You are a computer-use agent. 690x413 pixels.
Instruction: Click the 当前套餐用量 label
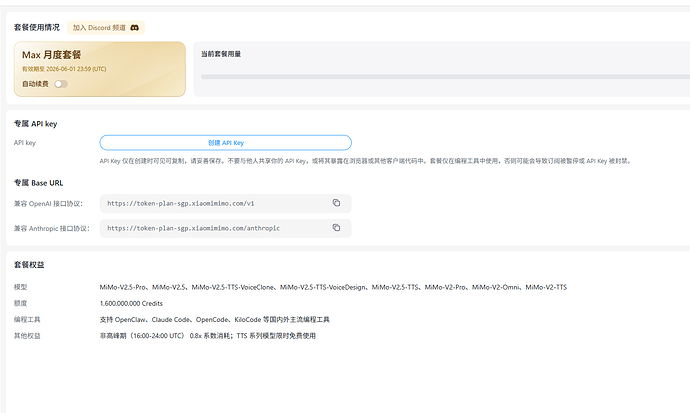point(221,54)
